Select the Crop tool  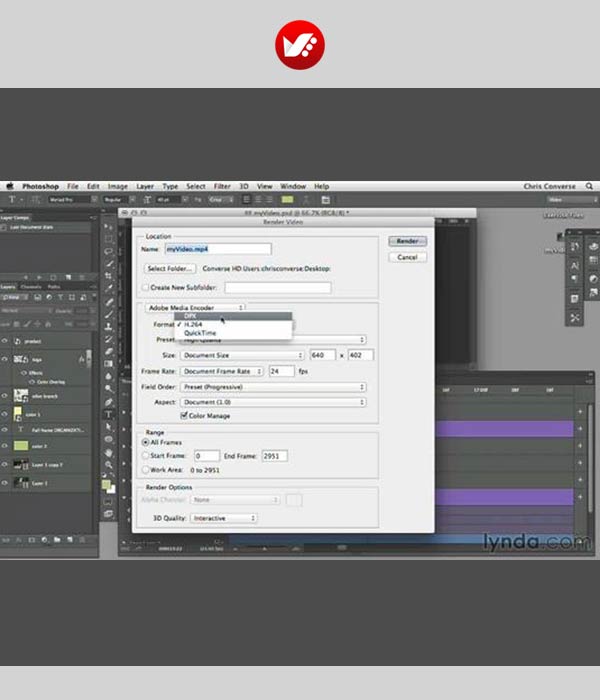coord(108,276)
